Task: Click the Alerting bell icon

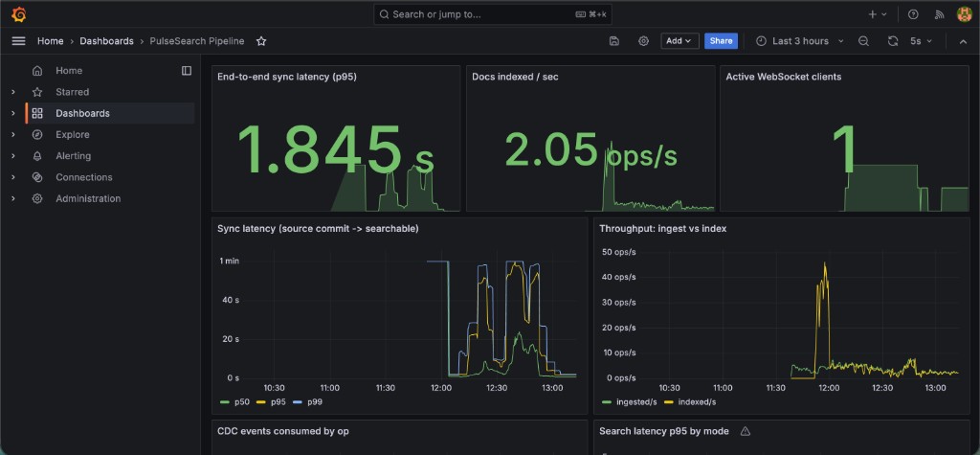Action: pos(37,156)
